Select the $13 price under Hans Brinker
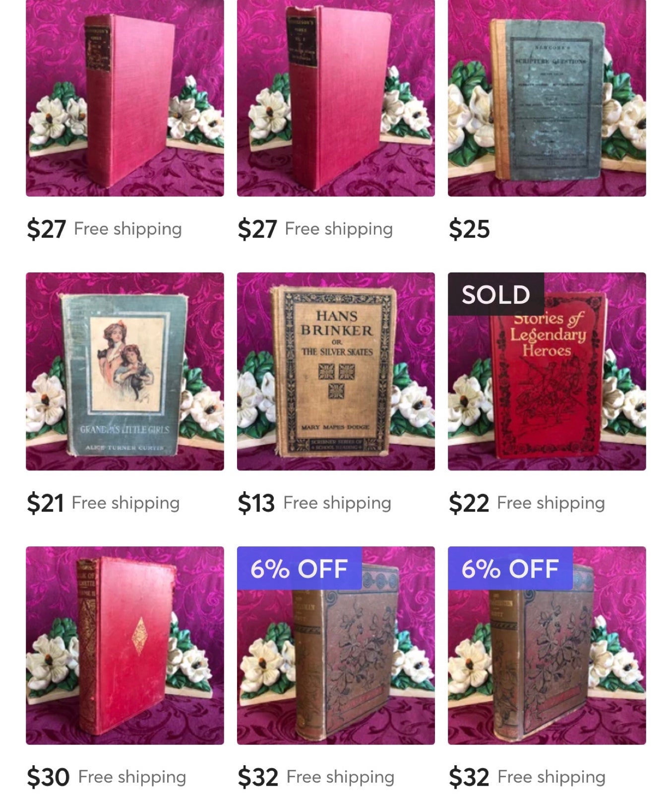This screenshot has height=794, width=672. tap(256, 503)
